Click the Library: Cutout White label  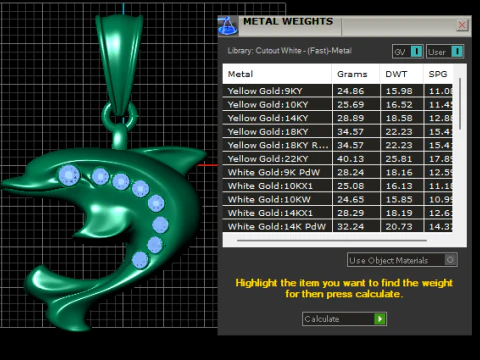coord(289,51)
